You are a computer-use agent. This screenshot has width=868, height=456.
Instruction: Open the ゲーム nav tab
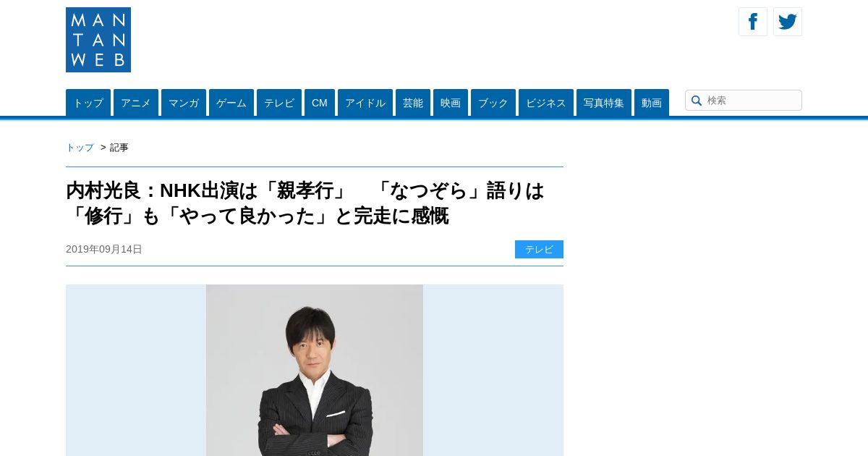coord(231,103)
